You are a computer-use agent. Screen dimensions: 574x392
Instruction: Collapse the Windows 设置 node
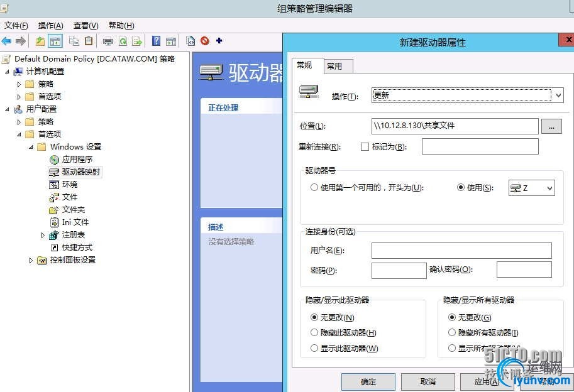tap(31, 147)
